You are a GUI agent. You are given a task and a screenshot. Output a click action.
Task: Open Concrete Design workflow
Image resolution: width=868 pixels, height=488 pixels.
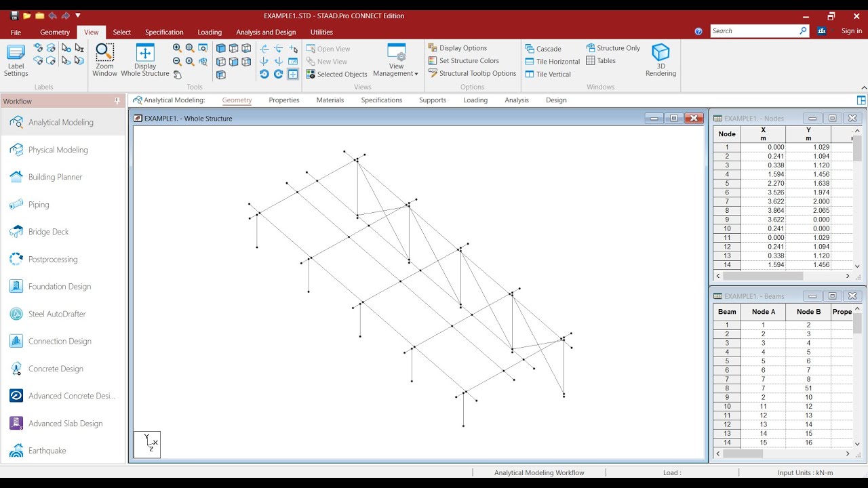(x=63, y=369)
